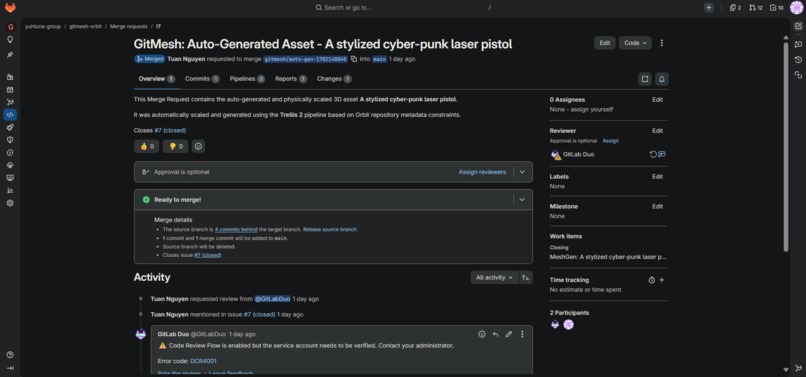Open the add reaction emoji picker
Image resolution: width=806 pixels, height=377 pixels.
tap(198, 147)
